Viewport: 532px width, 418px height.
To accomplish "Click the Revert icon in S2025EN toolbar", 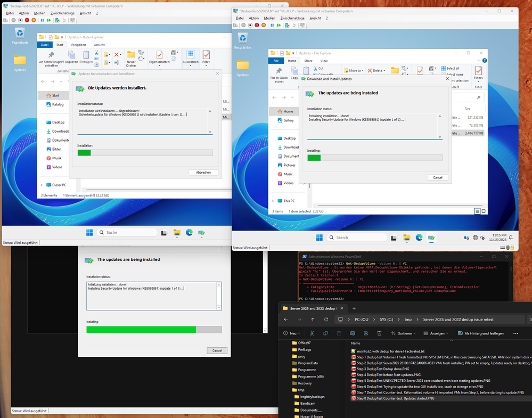I will point(294,26).
